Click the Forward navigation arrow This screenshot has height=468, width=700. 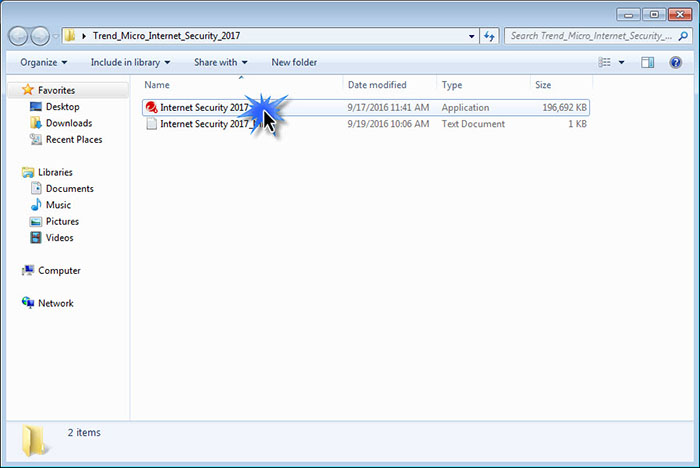click(40, 36)
